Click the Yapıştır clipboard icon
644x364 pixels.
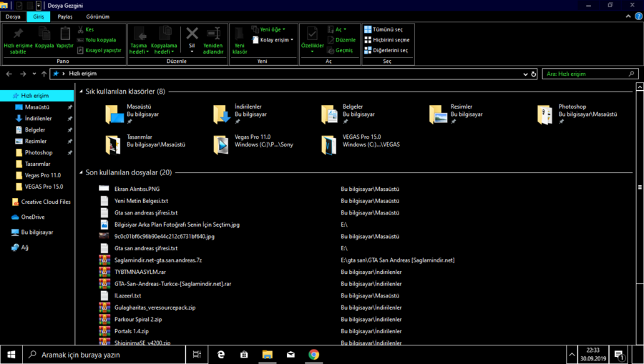[x=65, y=34]
